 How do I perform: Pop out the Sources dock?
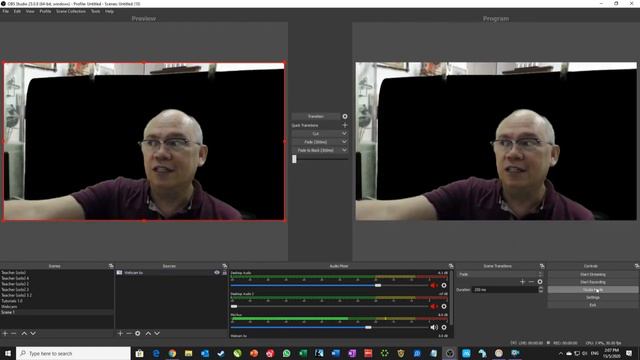coord(224,266)
